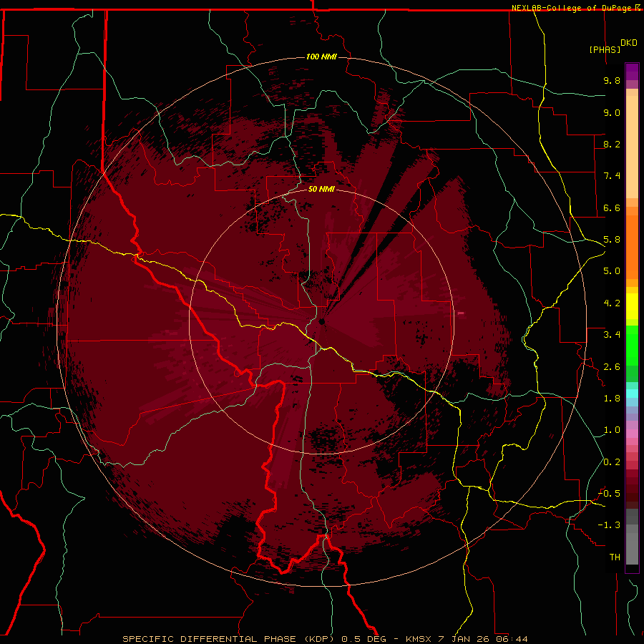Viewport: 644px width, 644px height.
Task: Click the -1.3 value on the color scale
Action: coord(609,525)
